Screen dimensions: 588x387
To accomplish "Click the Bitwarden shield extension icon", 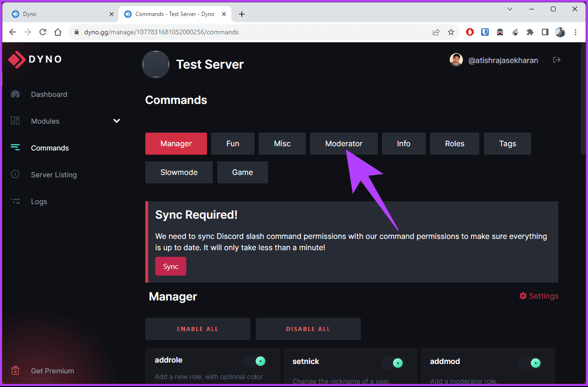I will click(485, 32).
